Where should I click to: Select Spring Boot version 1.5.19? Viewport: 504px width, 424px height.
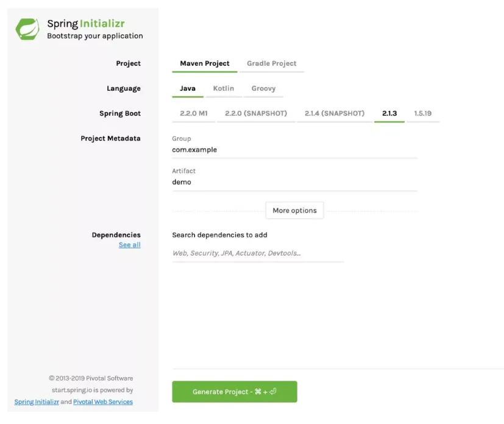423,113
